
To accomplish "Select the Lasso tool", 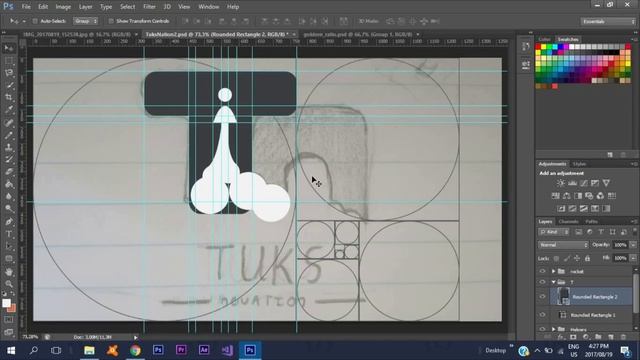I will tap(9, 73).
